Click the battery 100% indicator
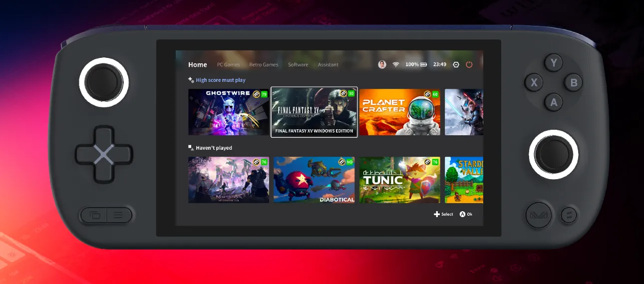 pyautogui.click(x=416, y=64)
